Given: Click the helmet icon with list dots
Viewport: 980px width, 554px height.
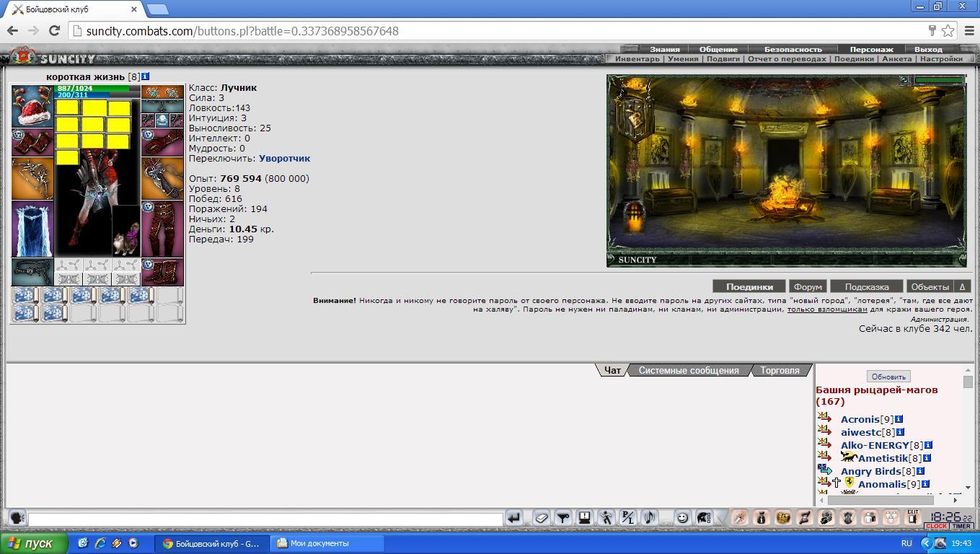Looking at the screenshot, I should click(x=704, y=517).
